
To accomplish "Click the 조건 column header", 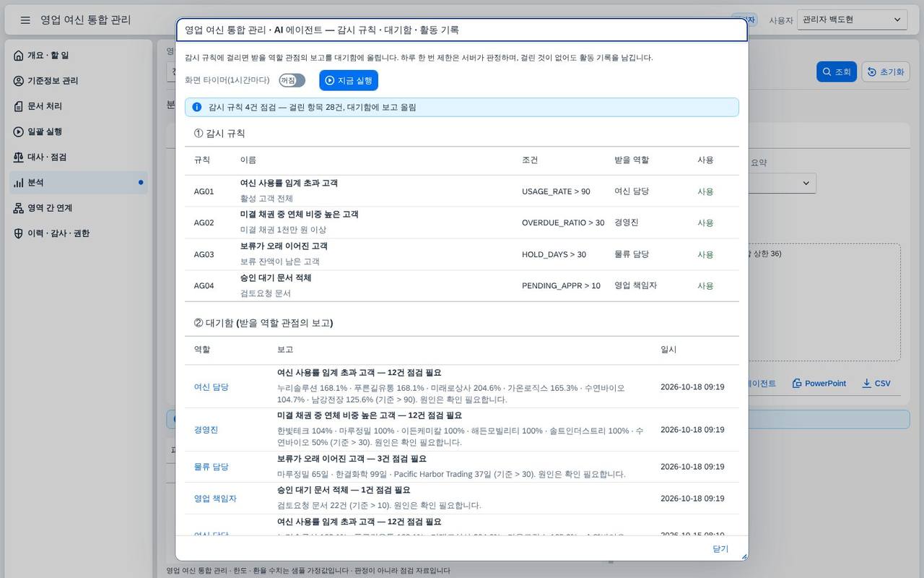I will [530, 160].
